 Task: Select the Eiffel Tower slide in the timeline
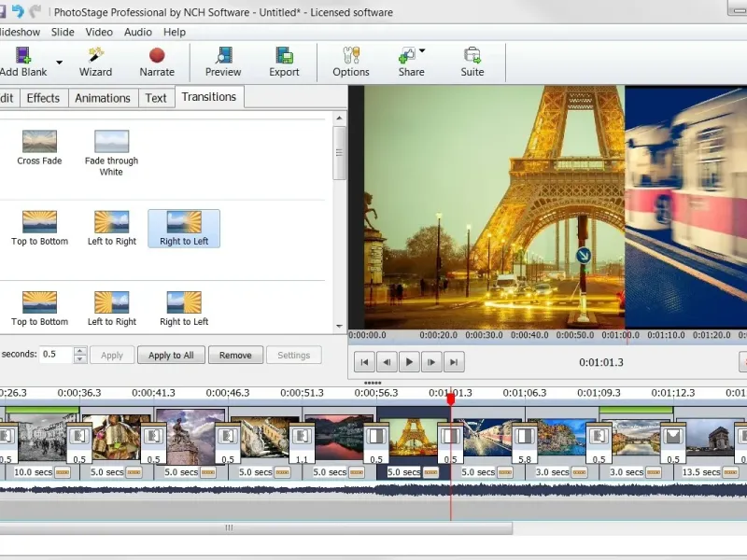coord(414,436)
